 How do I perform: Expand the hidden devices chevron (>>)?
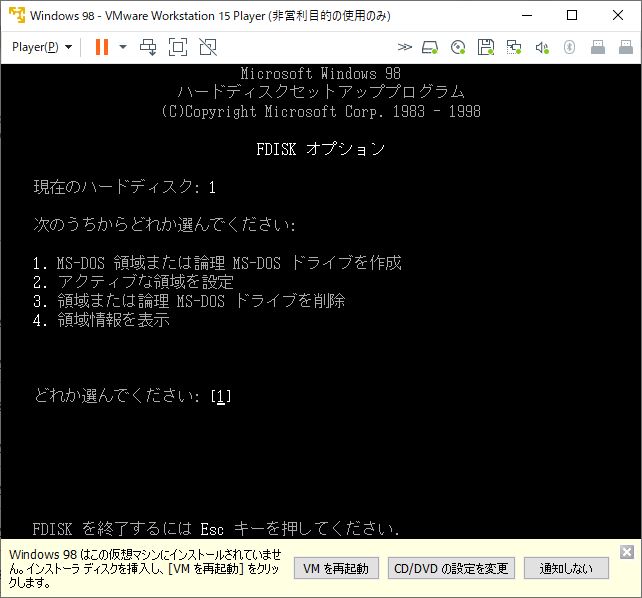pyautogui.click(x=405, y=47)
